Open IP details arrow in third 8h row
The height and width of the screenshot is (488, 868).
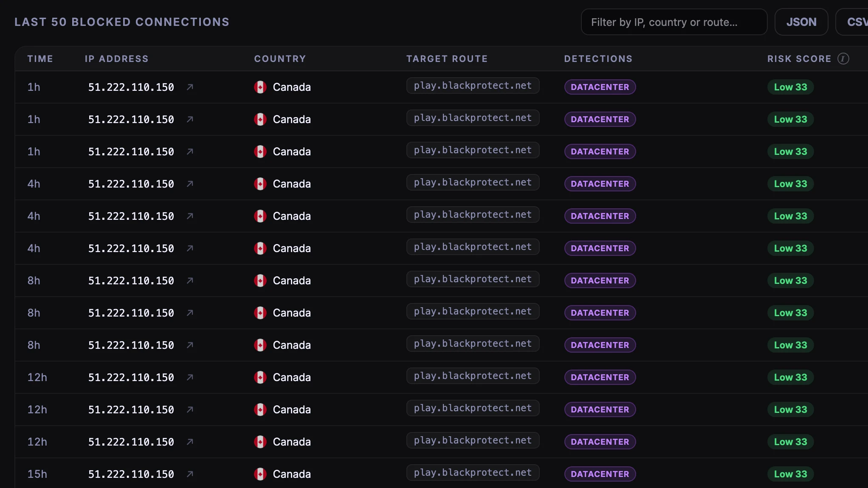coord(190,345)
